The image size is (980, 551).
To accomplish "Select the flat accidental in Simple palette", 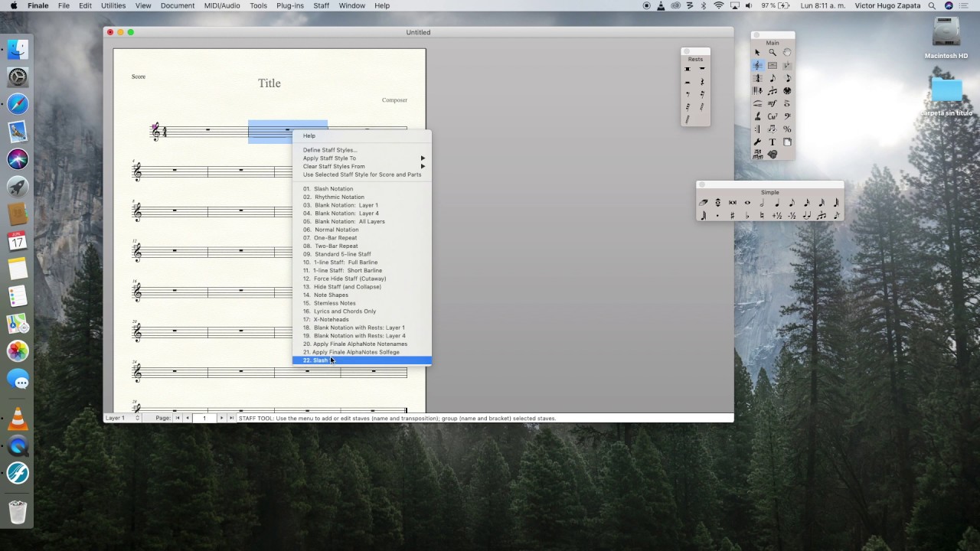I will (747, 216).
